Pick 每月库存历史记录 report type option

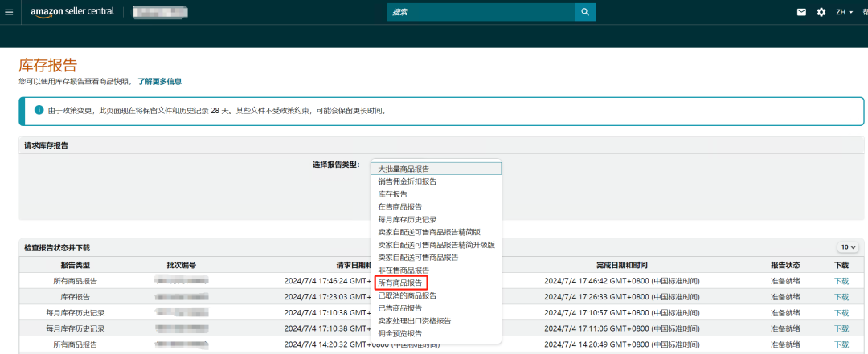(407, 219)
